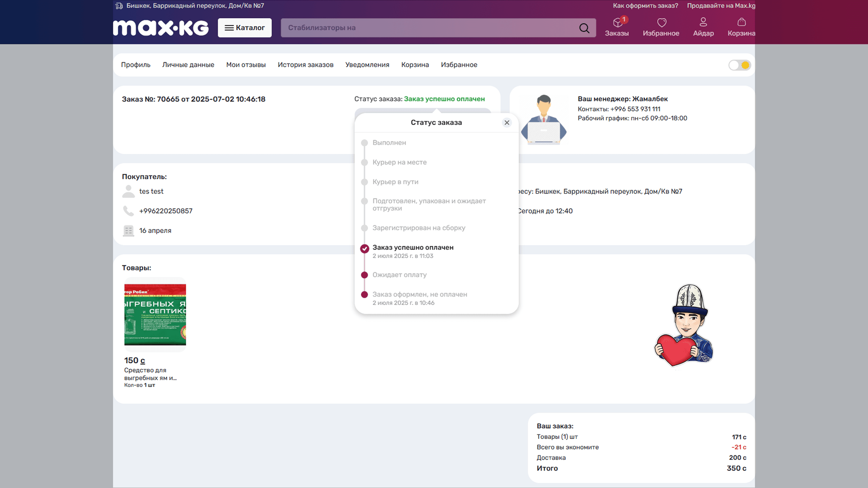Viewport: 868px width, 488px height.
Task: Click Продавайте на Max.kg link
Action: pyautogui.click(x=721, y=6)
